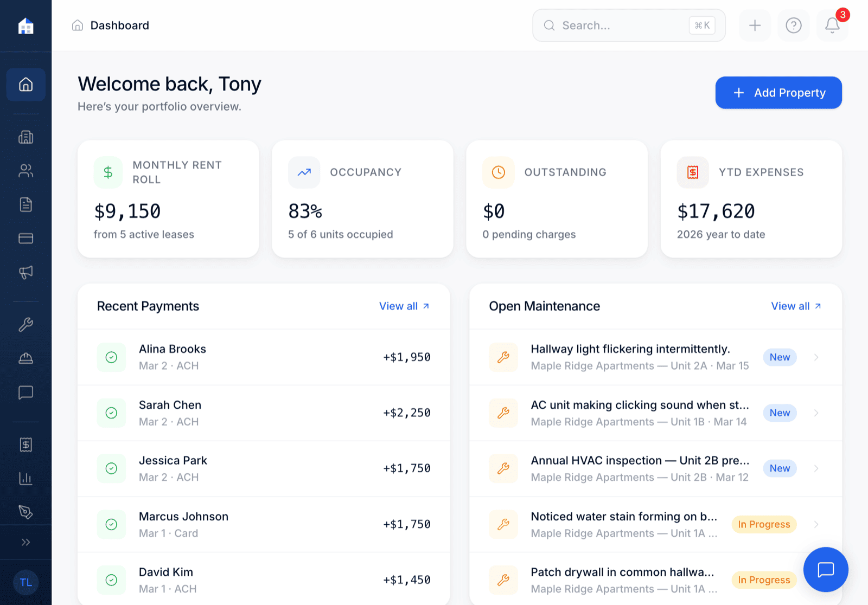This screenshot has width=868, height=605.
Task: View all Recent Payments
Action: [x=404, y=306]
